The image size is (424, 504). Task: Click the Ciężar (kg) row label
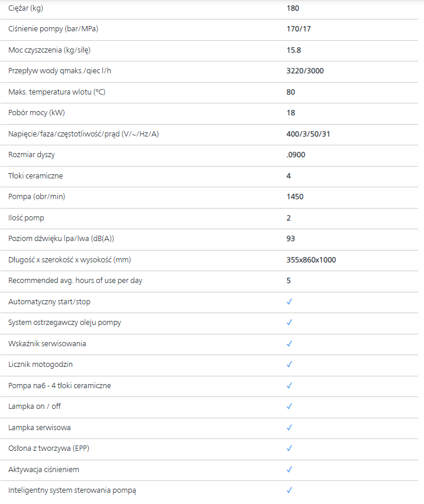click(x=26, y=8)
